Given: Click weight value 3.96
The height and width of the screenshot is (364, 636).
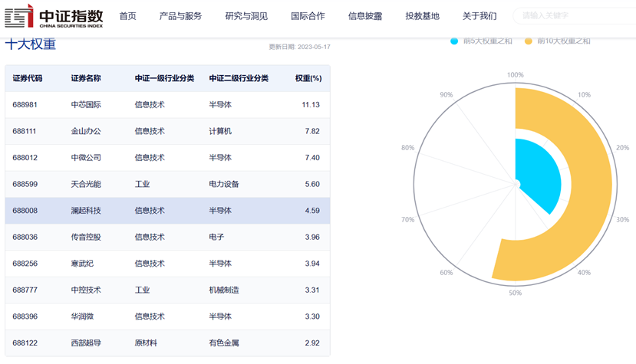Looking at the screenshot, I should click(312, 237).
